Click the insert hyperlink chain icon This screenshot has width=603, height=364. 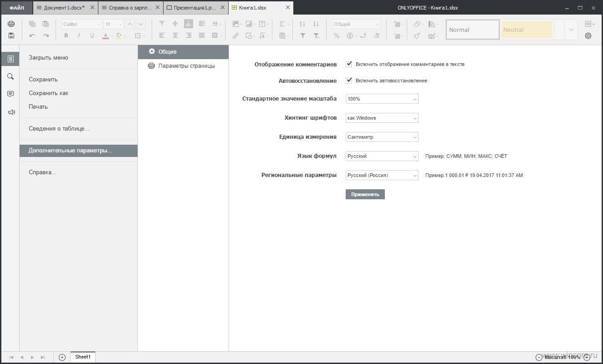pyautogui.click(x=235, y=35)
